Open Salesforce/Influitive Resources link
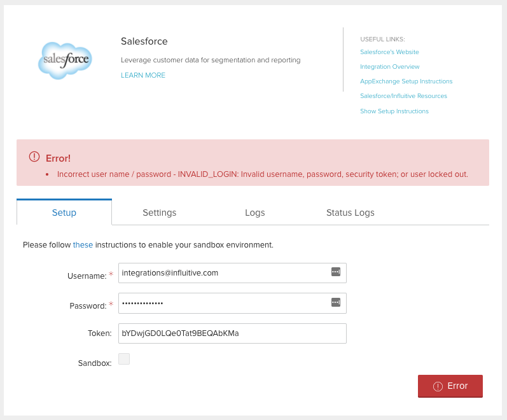507x420 pixels. coord(403,96)
